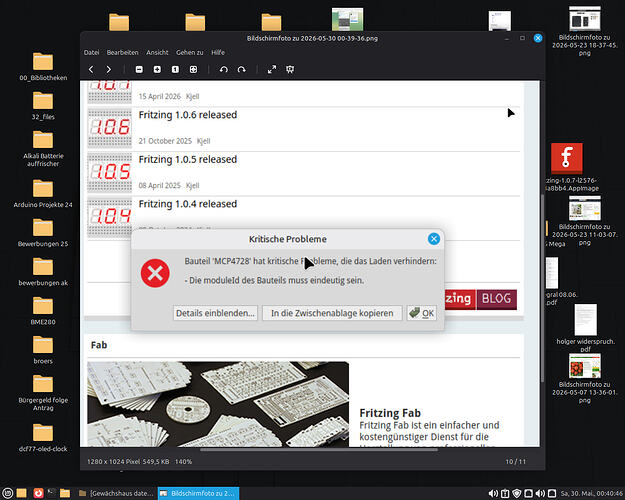Open the Fritzing 1.0.6 released link
Image resolution: width=625 pixels, height=500 pixels.
(x=188, y=115)
